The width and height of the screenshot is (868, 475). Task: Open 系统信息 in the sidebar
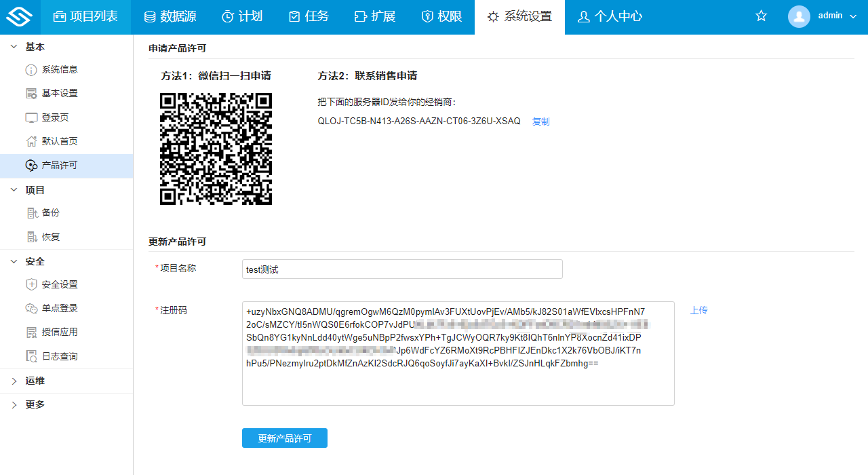point(59,69)
